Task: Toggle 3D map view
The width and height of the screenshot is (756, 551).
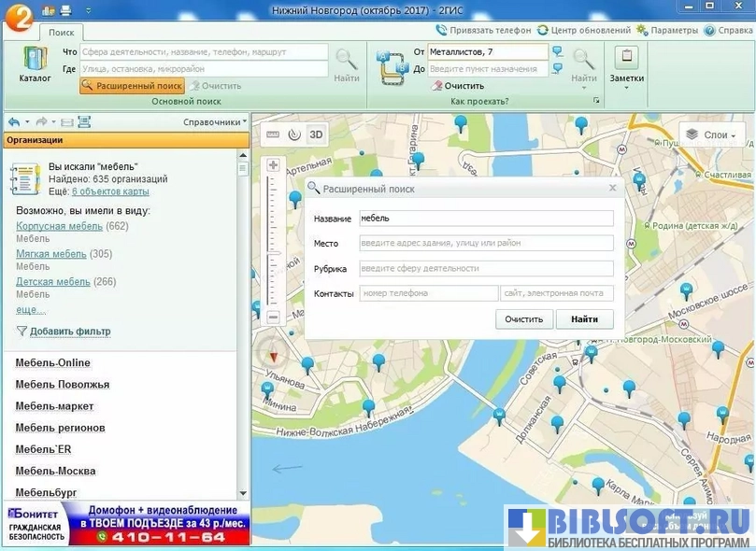Action: pyautogui.click(x=316, y=134)
